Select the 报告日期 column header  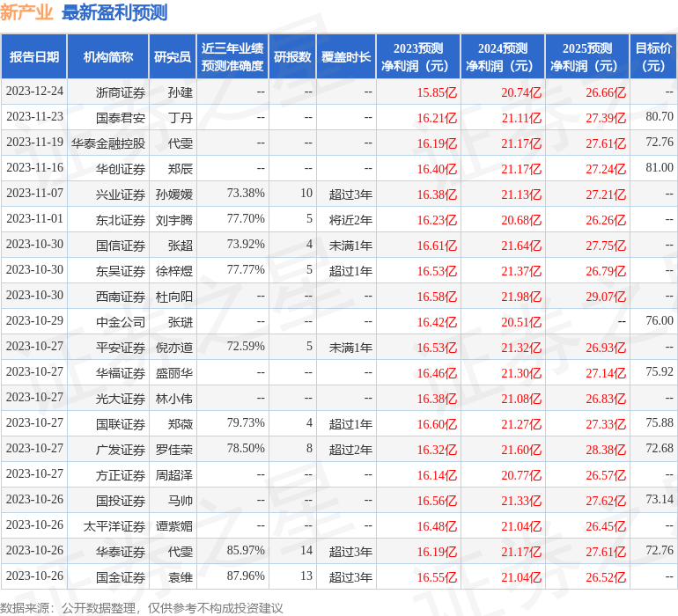click(34, 56)
